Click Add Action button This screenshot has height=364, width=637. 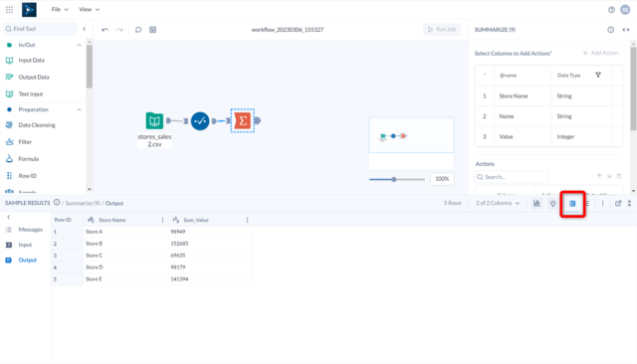coord(600,53)
